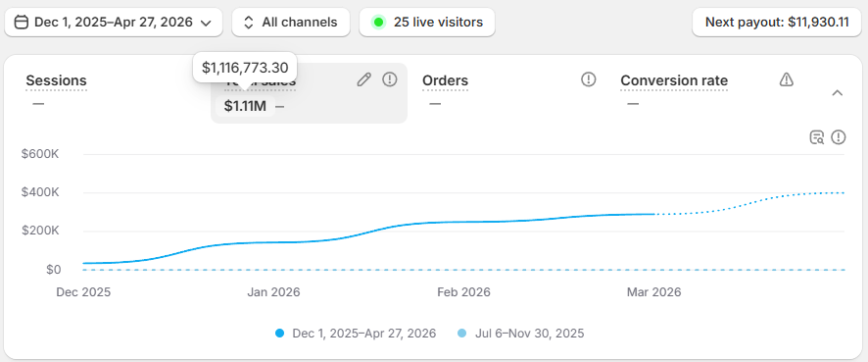Click the warning triangle next to Conversion rate
868x362 pixels.
[786, 79]
